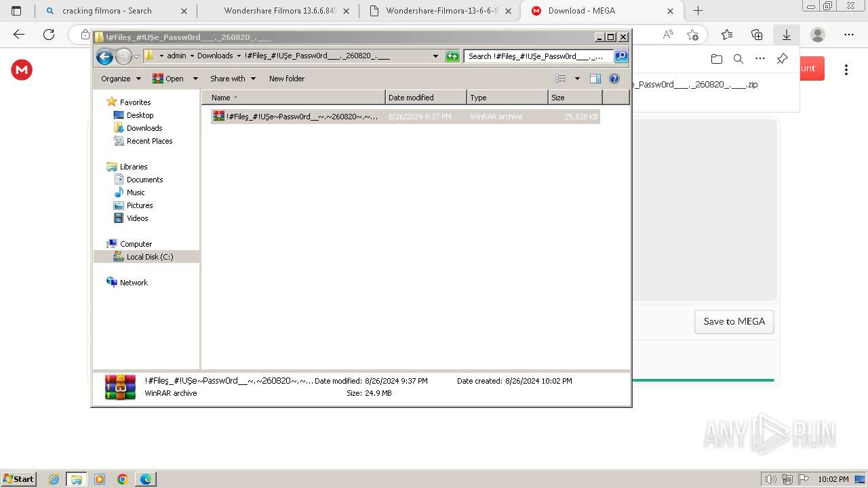868x488 pixels.
Task: Open Edge Settings and more menu
Action: tap(849, 35)
